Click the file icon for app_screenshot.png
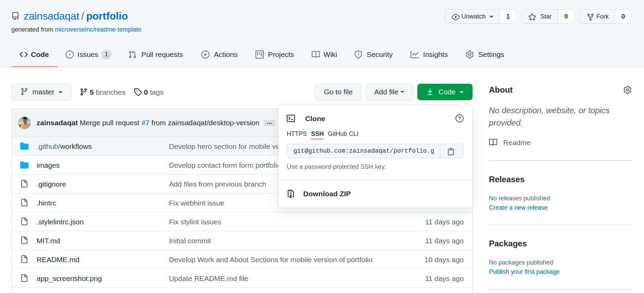 pos(24,278)
